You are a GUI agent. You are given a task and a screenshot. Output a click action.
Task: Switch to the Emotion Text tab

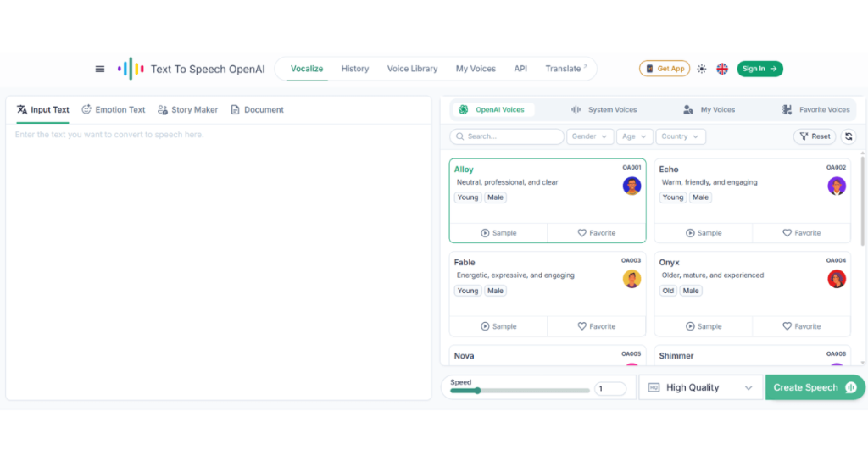pos(114,109)
